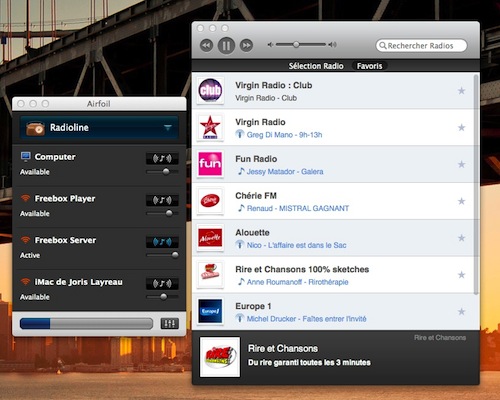Image resolution: width=500 pixels, height=400 pixels.
Task: Close the Airfoil window
Action: click(21, 104)
